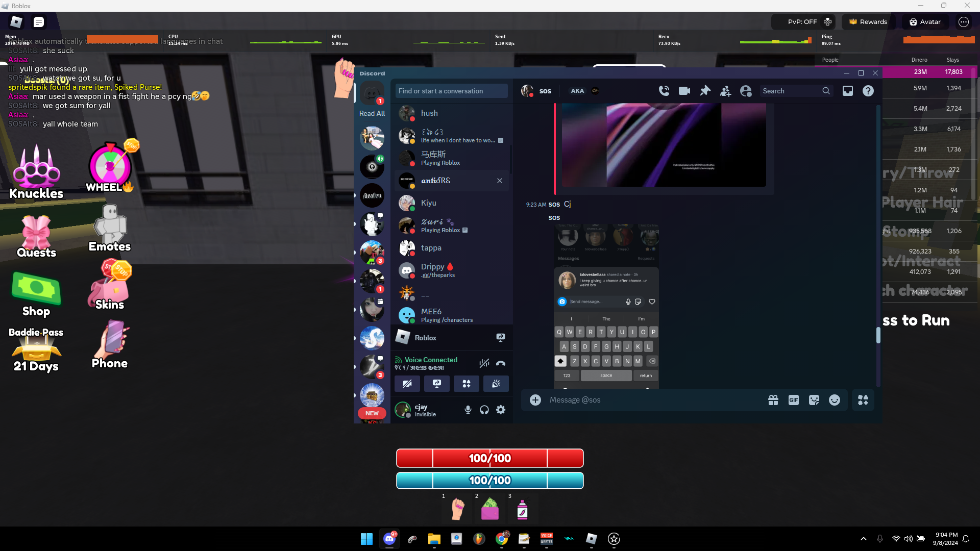Open attachment plus menu in message box
980x551 pixels.
(535, 400)
